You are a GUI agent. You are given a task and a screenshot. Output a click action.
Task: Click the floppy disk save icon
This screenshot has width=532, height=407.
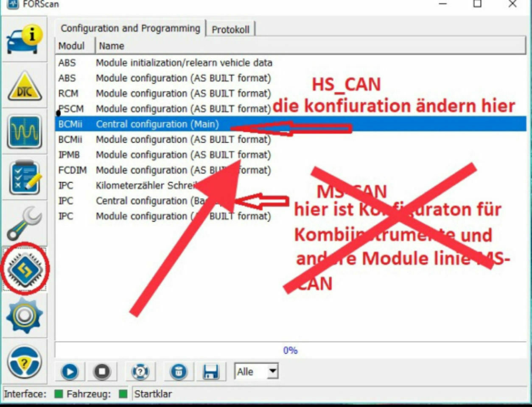pos(211,372)
